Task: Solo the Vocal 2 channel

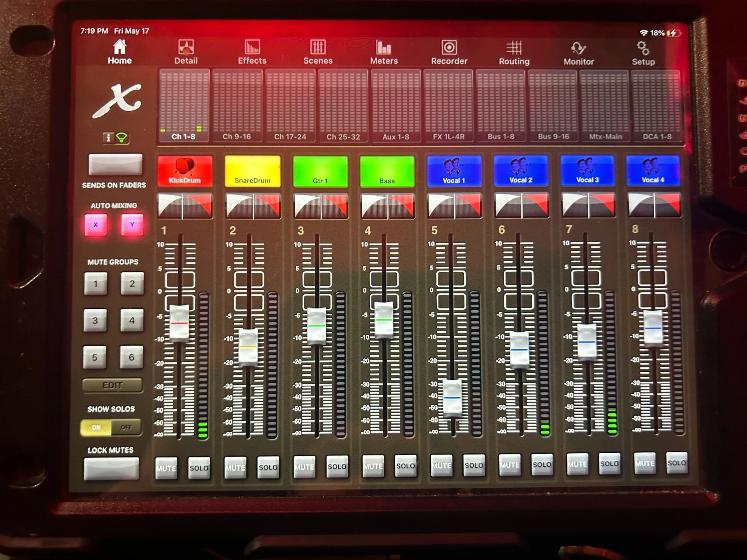Action: tap(542, 464)
